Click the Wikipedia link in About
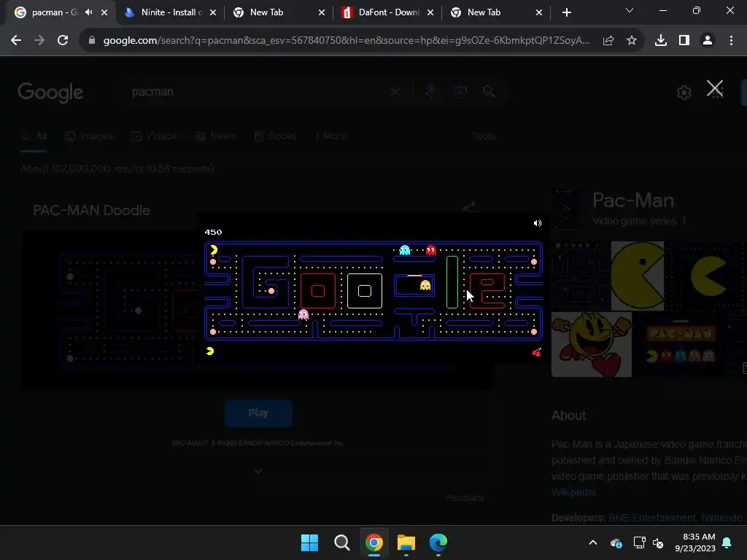The width and height of the screenshot is (747, 560). pos(573,492)
